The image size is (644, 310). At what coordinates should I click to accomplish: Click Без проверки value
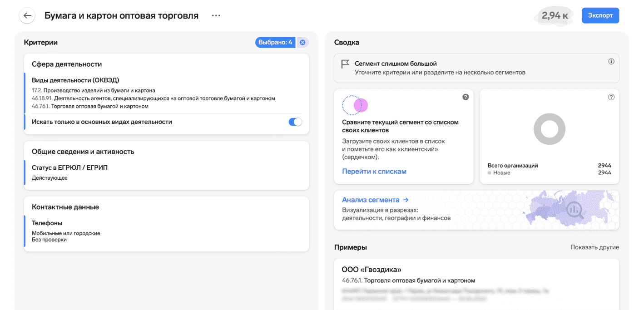point(49,240)
